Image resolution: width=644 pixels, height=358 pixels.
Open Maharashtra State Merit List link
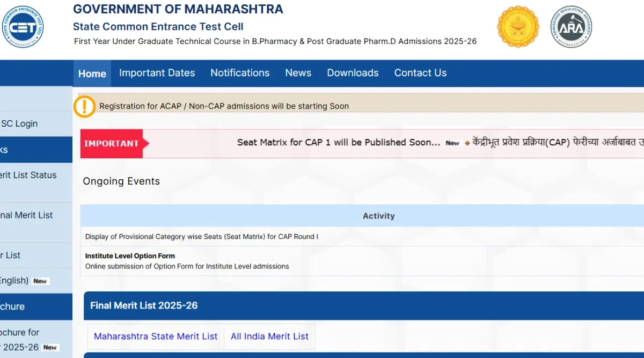click(156, 337)
